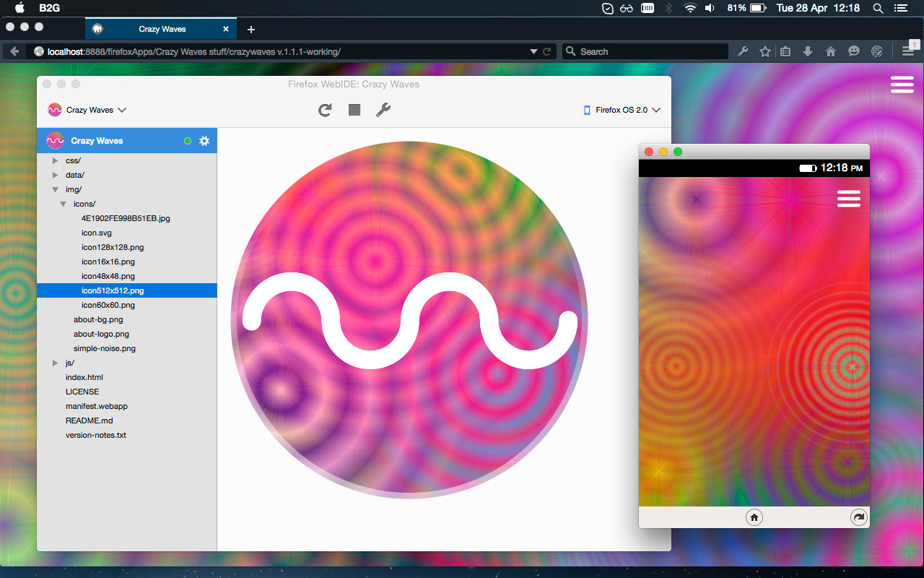Open the hamburger menu in the simulator
The image size is (924, 578).
tap(849, 199)
